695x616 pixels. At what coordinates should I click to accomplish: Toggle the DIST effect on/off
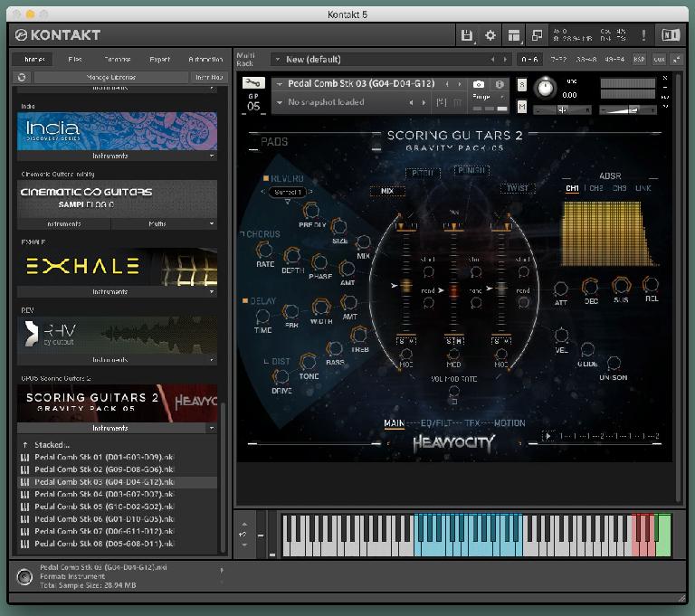tap(266, 361)
